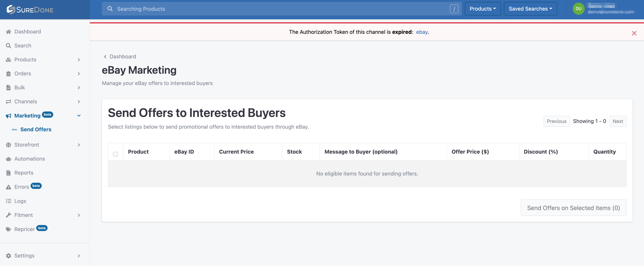Click the Fitment wrench icon
The image size is (644, 266).
click(8, 215)
